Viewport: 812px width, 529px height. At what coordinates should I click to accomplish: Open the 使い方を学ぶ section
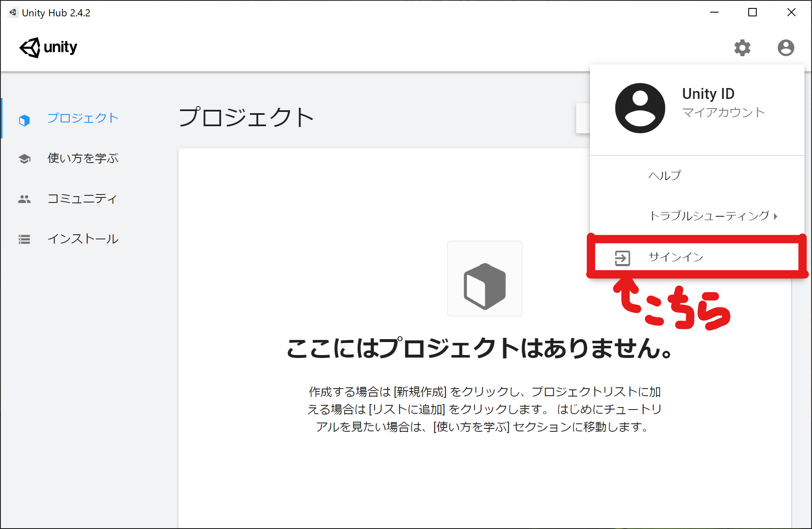pyautogui.click(x=83, y=158)
